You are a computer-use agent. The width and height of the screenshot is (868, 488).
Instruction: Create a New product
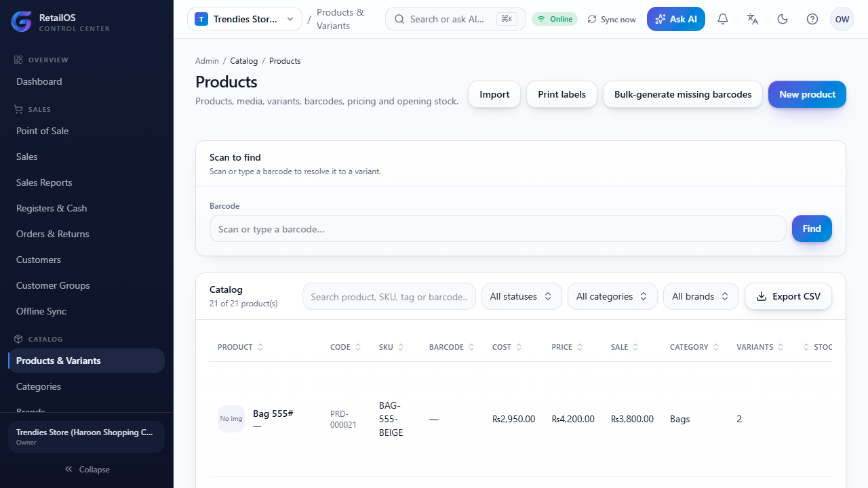(807, 94)
